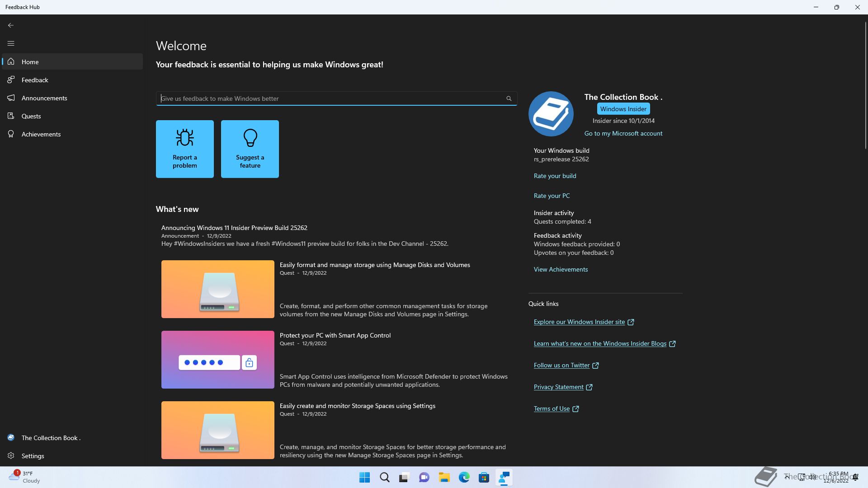Open View Achievements link
This screenshot has height=488, width=868.
point(561,269)
